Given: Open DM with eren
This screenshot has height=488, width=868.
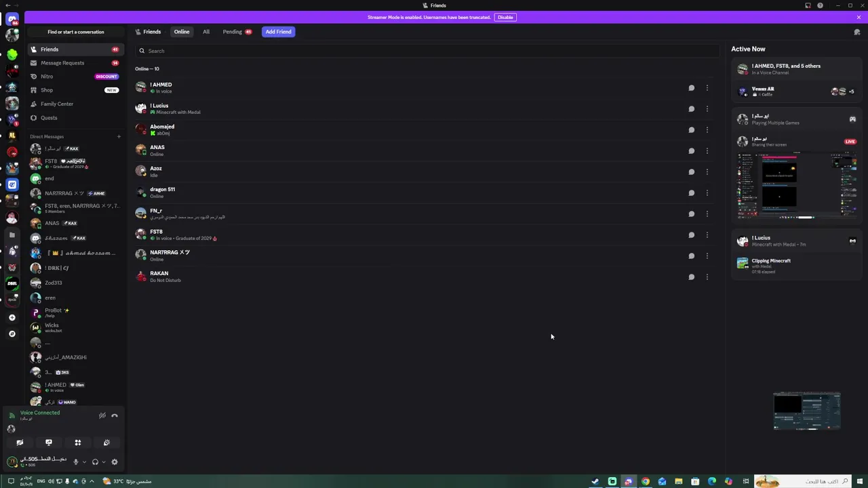Looking at the screenshot, I should 75,298.
